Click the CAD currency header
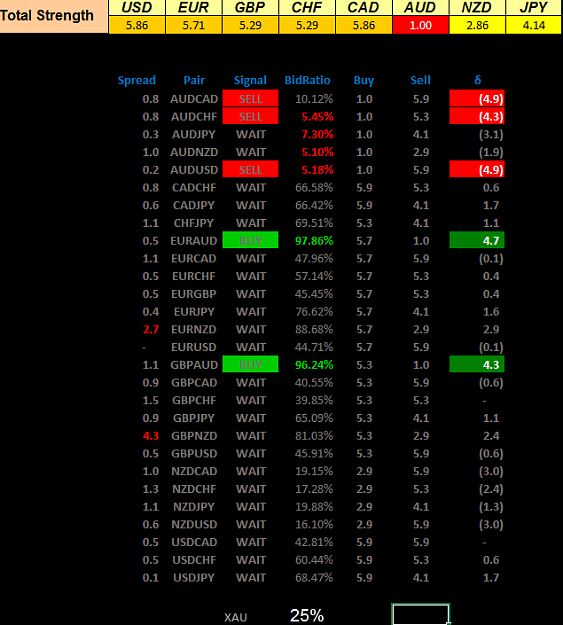Image resolution: width=563 pixels, height=625 pixels. click(x=363, y=8)
